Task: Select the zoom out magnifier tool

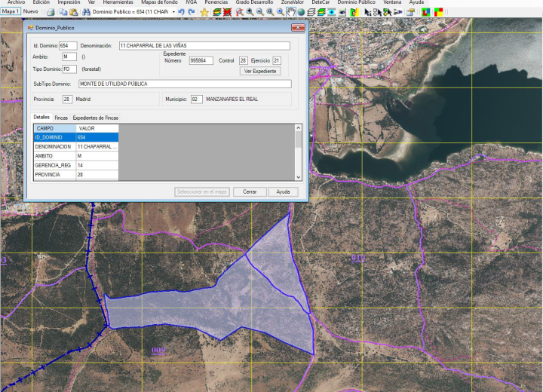Action: click(x=260, y=13)
